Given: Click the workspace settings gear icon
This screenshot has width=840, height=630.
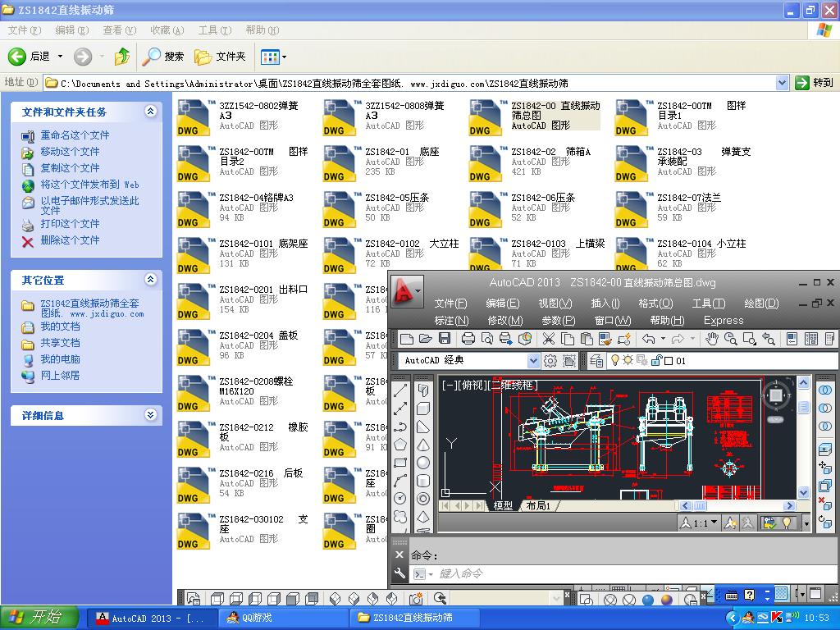Looking at the screenshot, I should pos(550,361).
